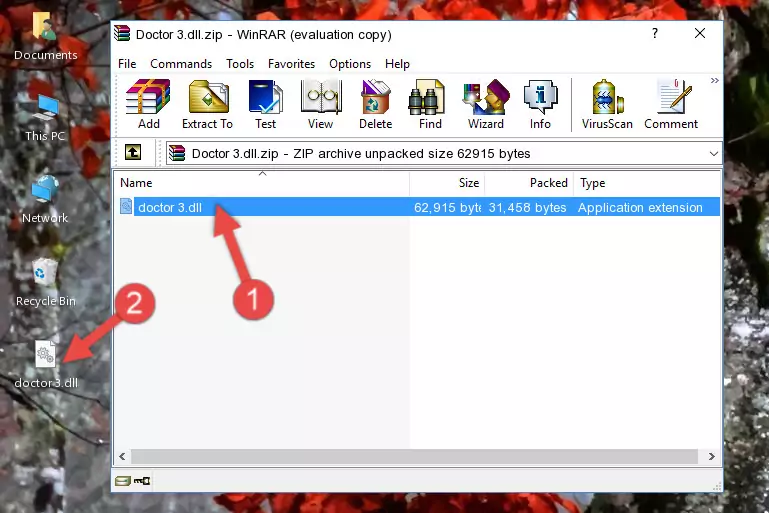769x513 pixels.
Task: Click the 31,458 bytes packed cell
Action: coord(527,207)
